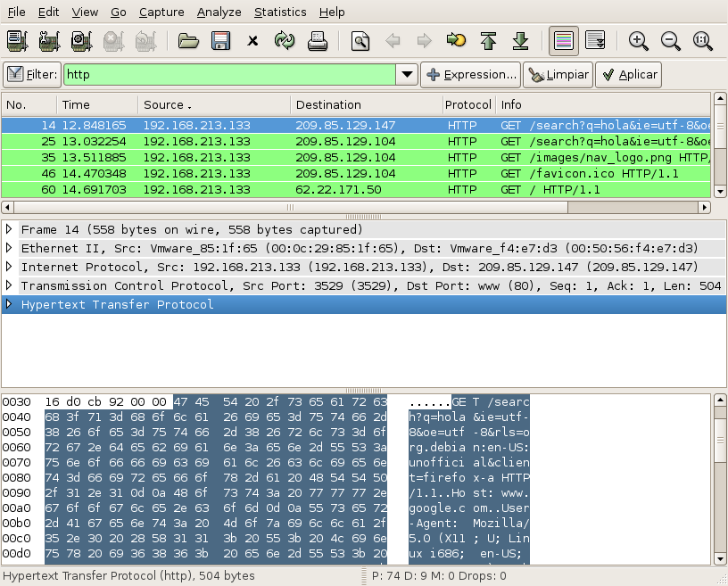
Task: Sort by the Time column header
Action: tap(97, 105)
